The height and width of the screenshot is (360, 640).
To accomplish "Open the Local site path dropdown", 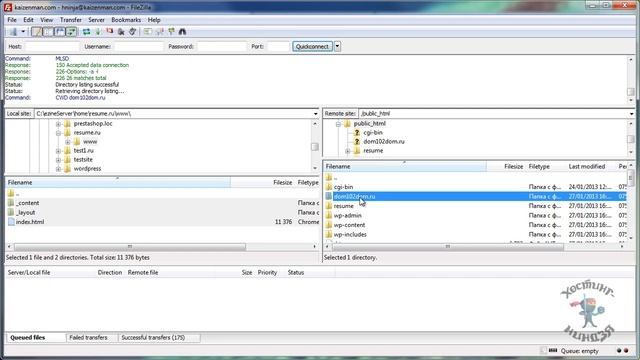I will 316,114.
